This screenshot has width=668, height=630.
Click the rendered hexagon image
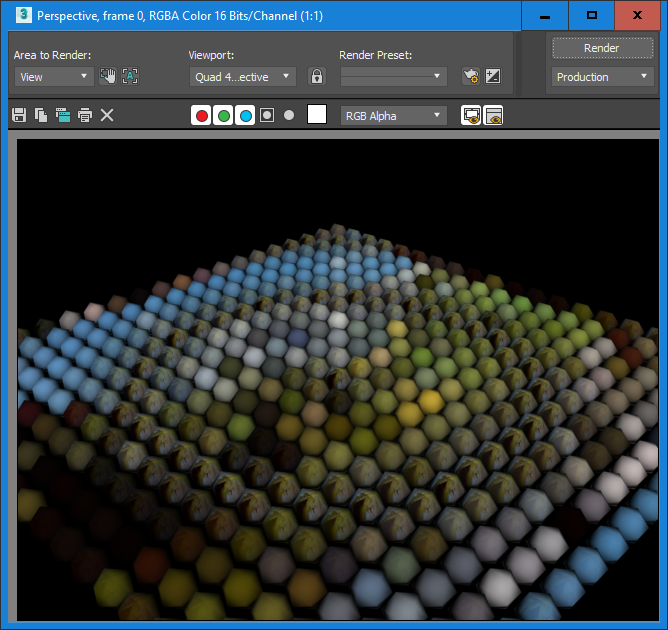tap(338, 380)
